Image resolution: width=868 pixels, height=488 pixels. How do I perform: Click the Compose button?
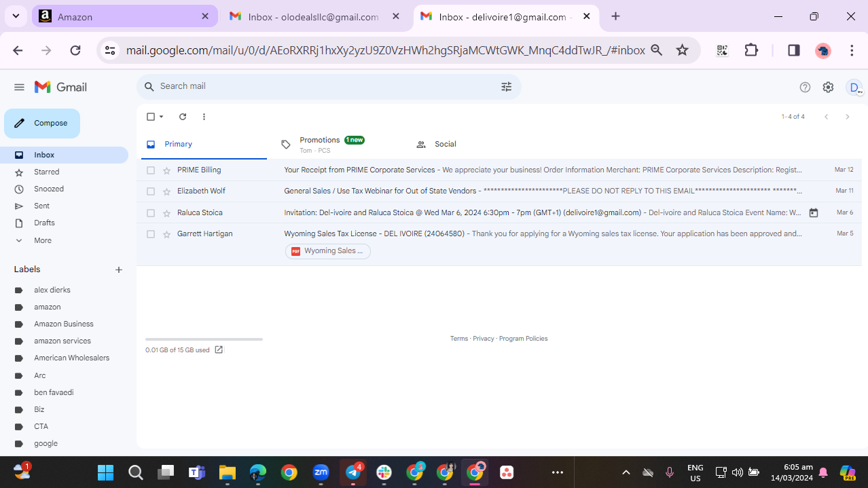(x=42, y=124)
